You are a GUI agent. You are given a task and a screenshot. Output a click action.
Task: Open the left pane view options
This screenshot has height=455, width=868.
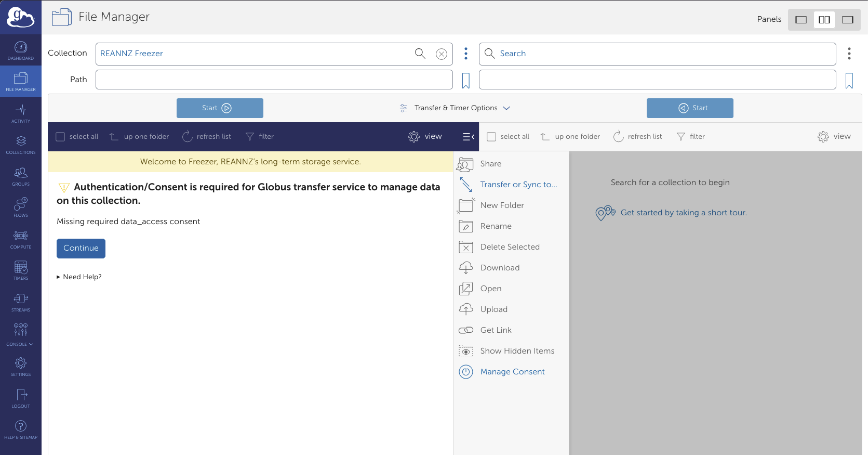pos(425,137)
